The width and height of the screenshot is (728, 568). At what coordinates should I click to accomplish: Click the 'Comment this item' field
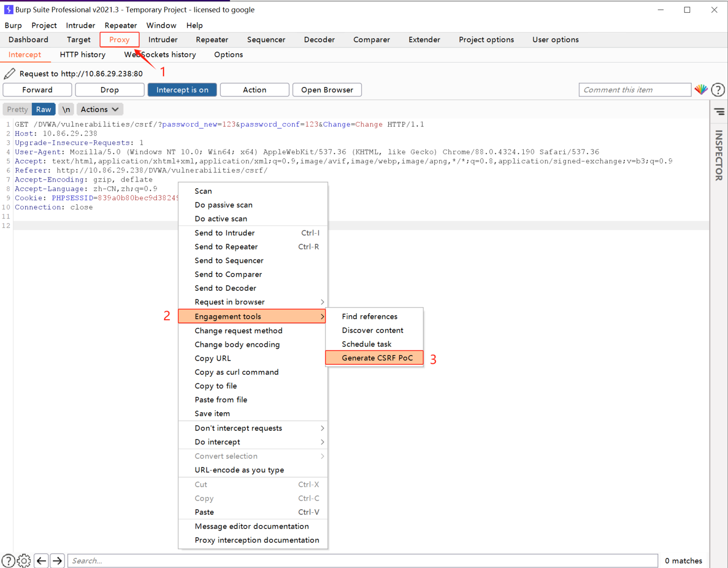(x=634, y=90)
